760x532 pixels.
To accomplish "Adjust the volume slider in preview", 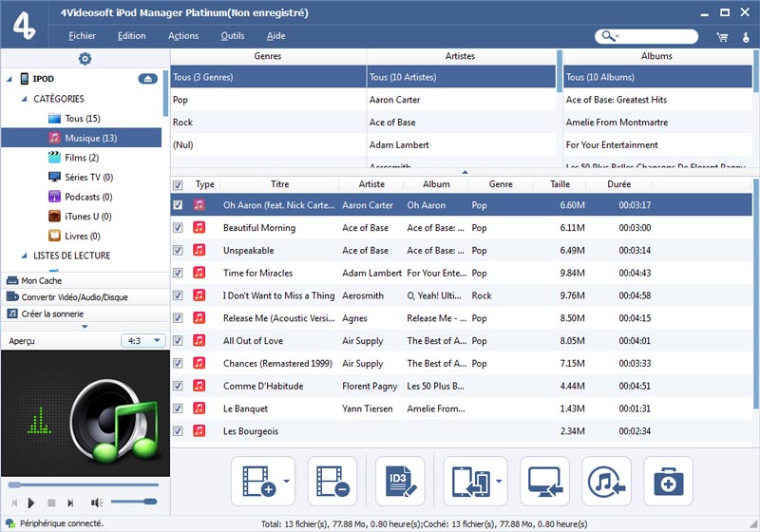I will tap(133, 502).
